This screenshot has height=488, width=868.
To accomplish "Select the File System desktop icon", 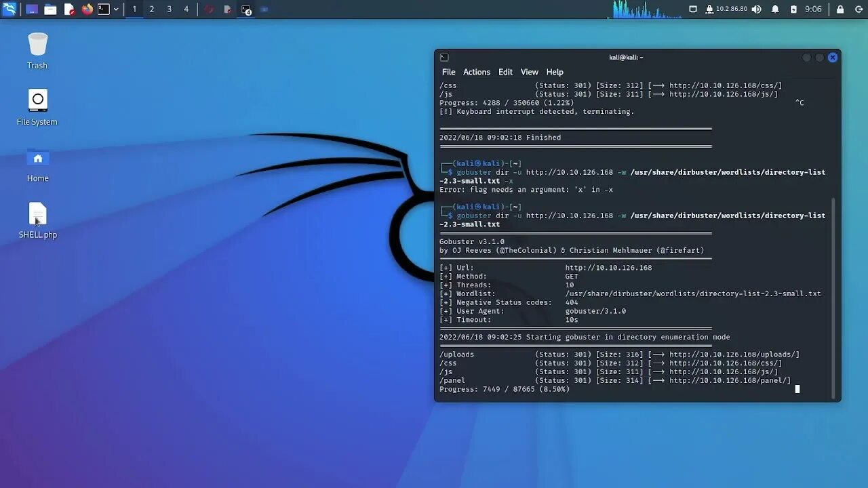I will coord(37,107).
